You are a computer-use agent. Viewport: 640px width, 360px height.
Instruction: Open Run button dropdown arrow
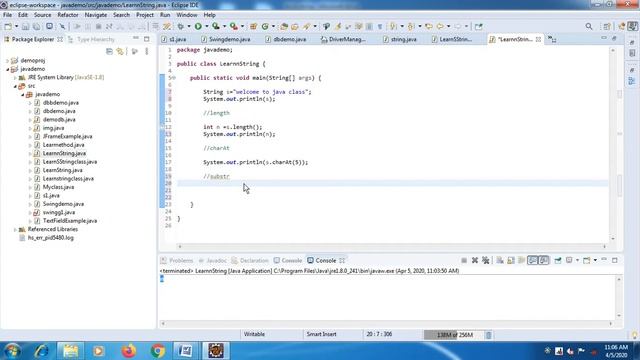(207, 27)
